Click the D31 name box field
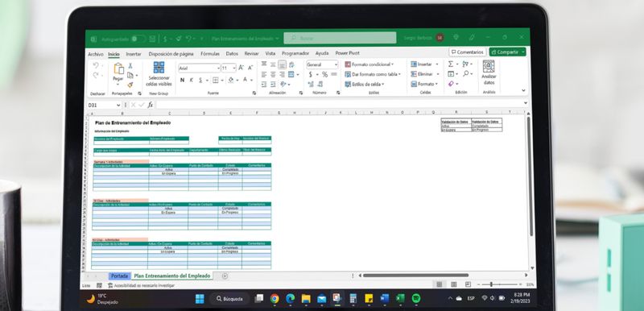 pyautogui.click(x=104, y=106)
